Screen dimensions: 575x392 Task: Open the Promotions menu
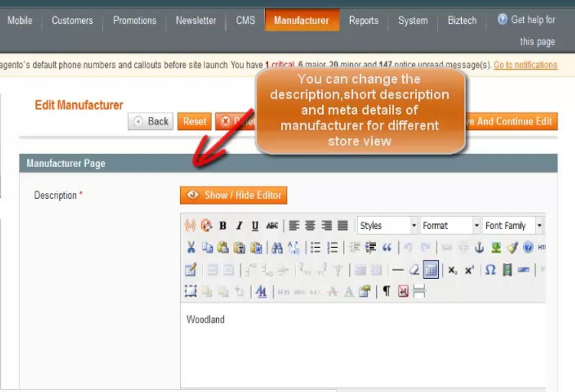pos(134,21)
